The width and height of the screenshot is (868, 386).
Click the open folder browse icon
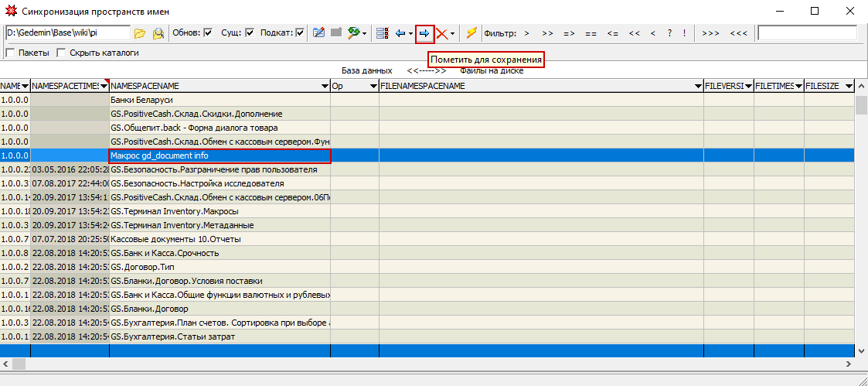click(x=140, y=33)
